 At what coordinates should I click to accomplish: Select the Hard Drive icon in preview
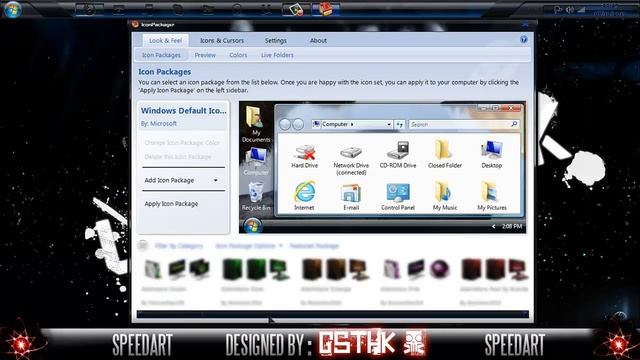[304, 152]
